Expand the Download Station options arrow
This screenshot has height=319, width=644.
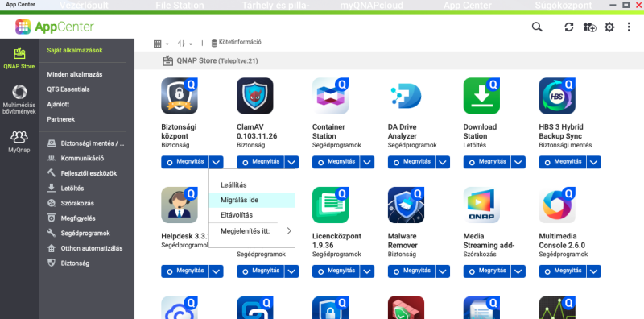tap(518, 162)
